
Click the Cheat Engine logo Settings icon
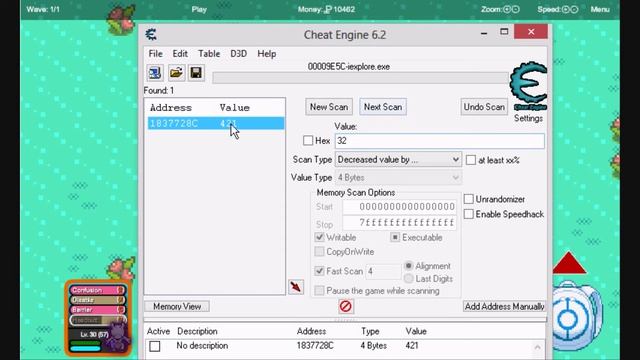[x=529, y=86]
